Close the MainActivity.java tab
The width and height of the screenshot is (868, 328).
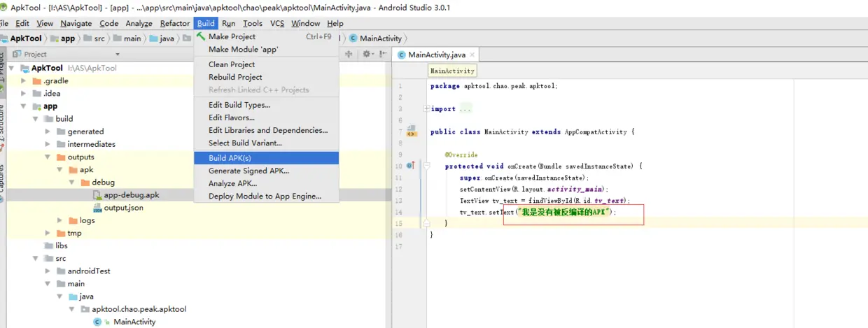(x=473, y=55)
